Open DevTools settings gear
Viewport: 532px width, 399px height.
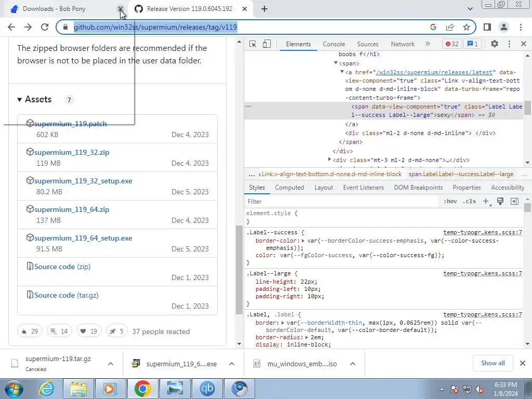(495, 44)
